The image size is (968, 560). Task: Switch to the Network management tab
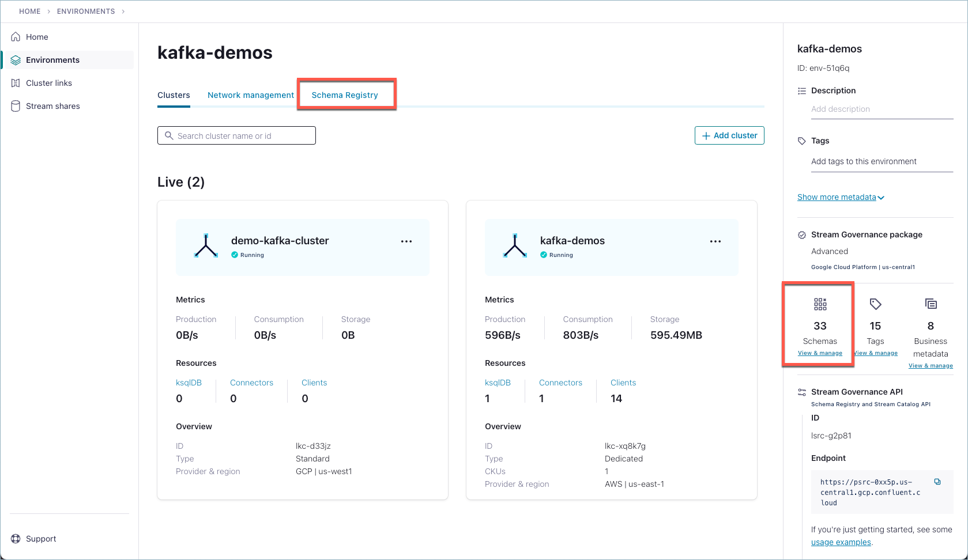[250, 95]
